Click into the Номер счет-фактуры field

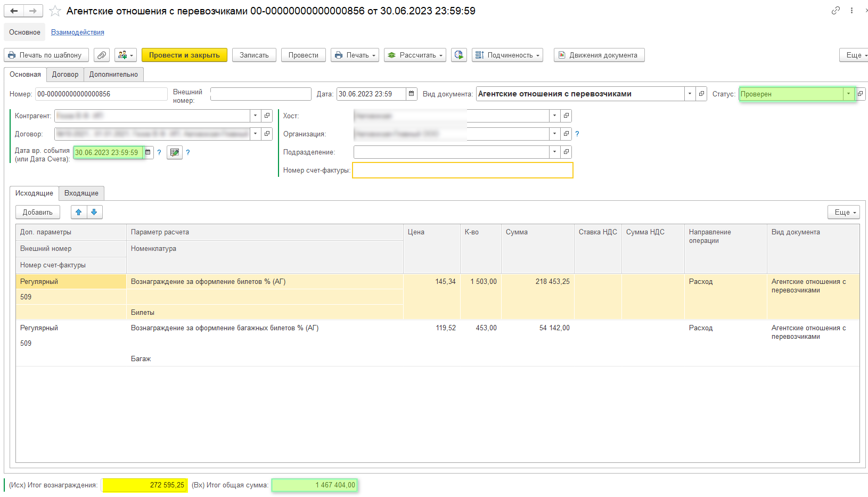point(462,170)
